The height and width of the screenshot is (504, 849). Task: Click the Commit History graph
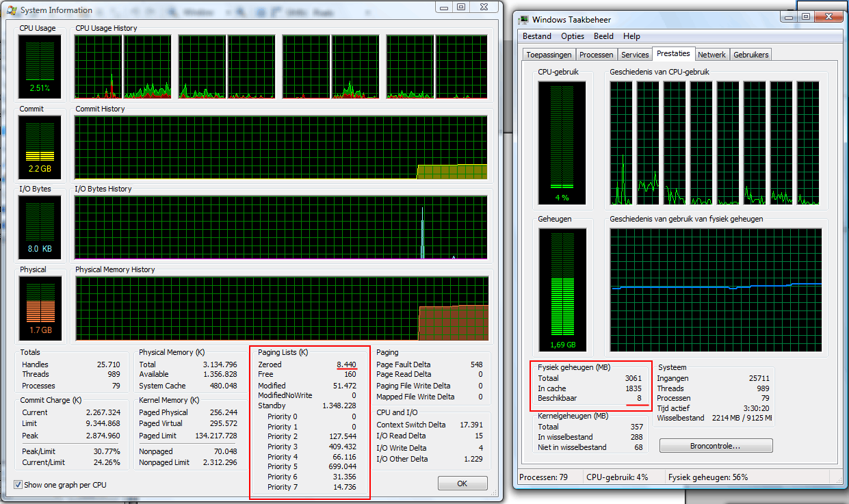(x=281, y=147)
